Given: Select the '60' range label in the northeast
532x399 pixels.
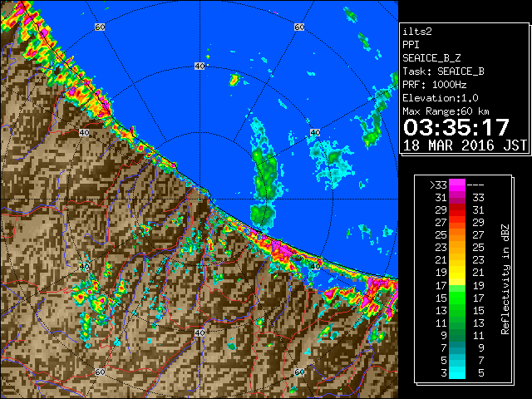Looking at the screenshot, I should coord(299,27).
